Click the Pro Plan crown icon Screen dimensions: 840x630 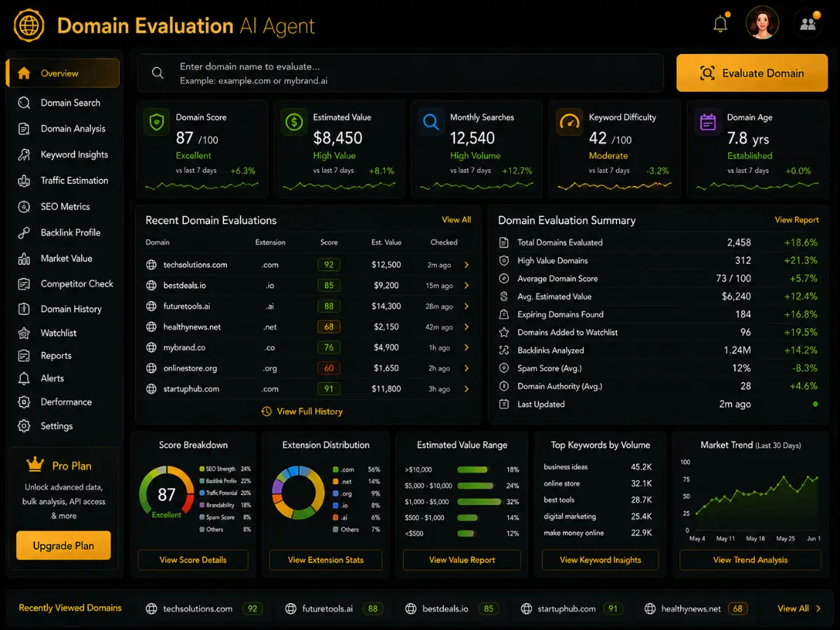coord(34,465)
